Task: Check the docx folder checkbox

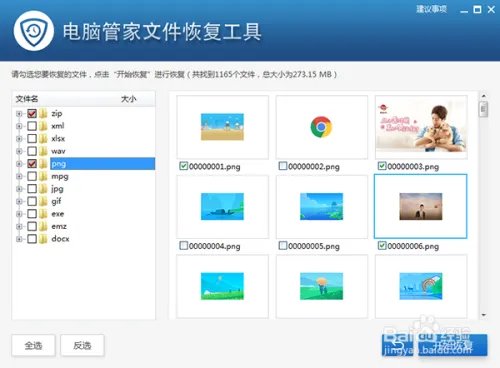Action: (32, 239)
